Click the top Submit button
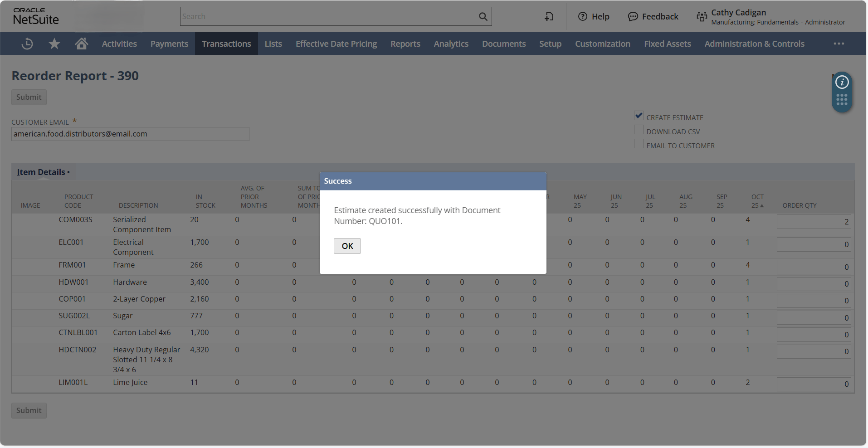This screenshot has width=868, height=448. tap(29, 97)
